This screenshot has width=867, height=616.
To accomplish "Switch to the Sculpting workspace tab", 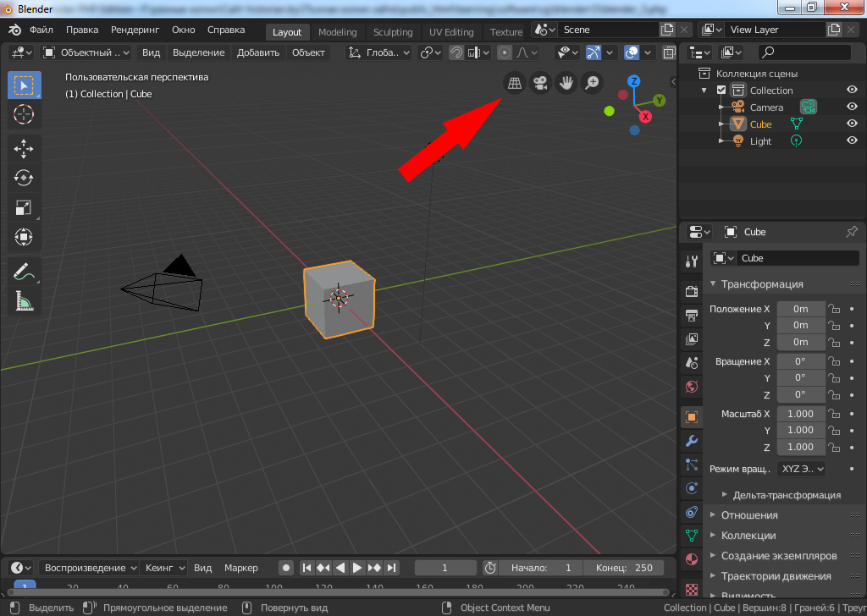I will 393,32.
